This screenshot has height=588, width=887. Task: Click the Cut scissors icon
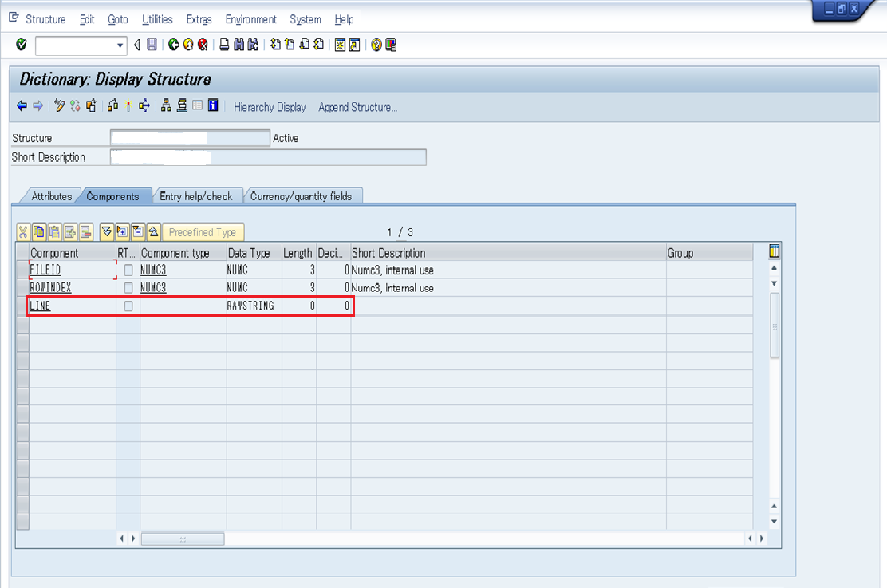click(x=23, y=232)
